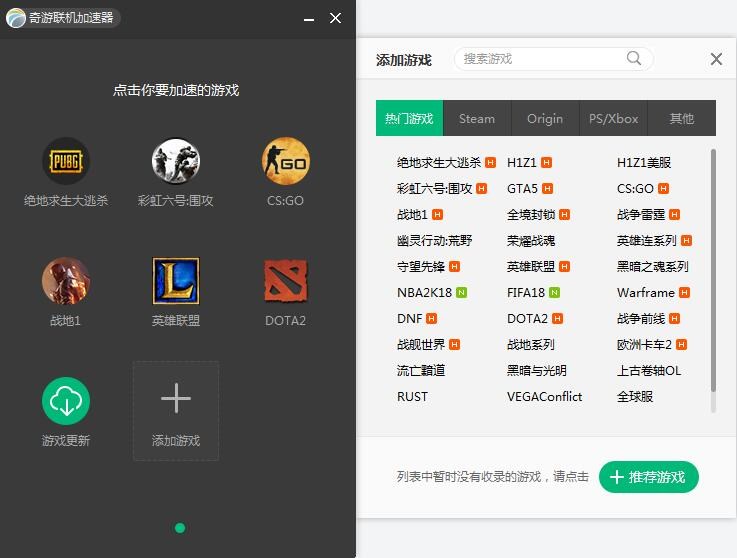Screen dimensions: 737x558
Task: Choose 黑暗与光明 from the list
Action: point(536,370)
